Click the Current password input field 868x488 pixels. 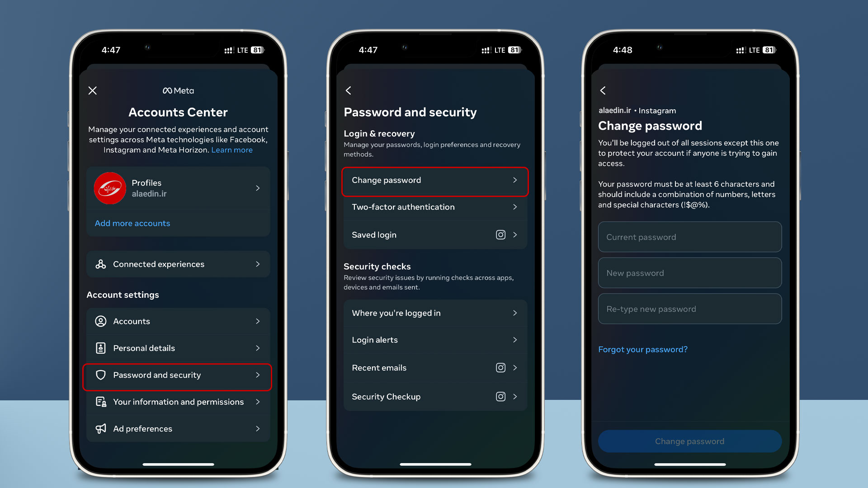[690, 237]
